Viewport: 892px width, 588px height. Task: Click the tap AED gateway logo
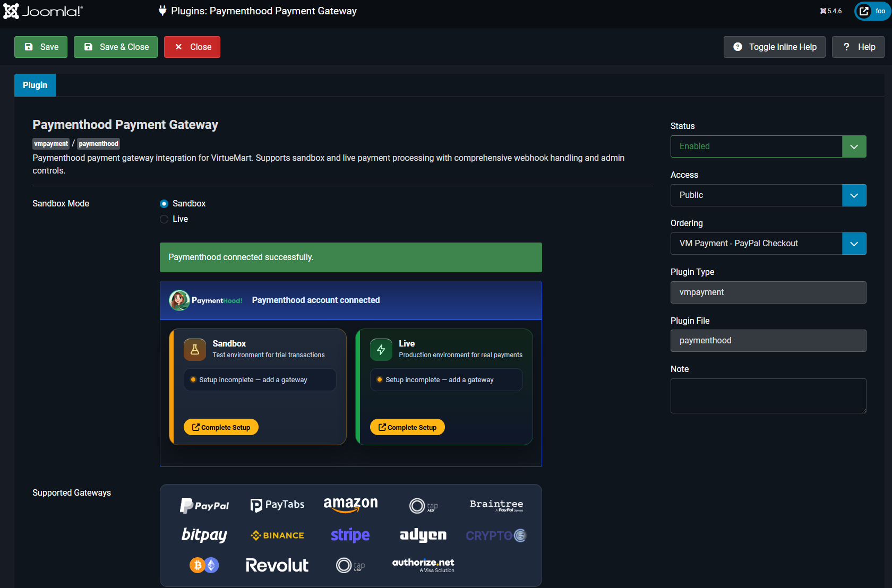[424, 506]
